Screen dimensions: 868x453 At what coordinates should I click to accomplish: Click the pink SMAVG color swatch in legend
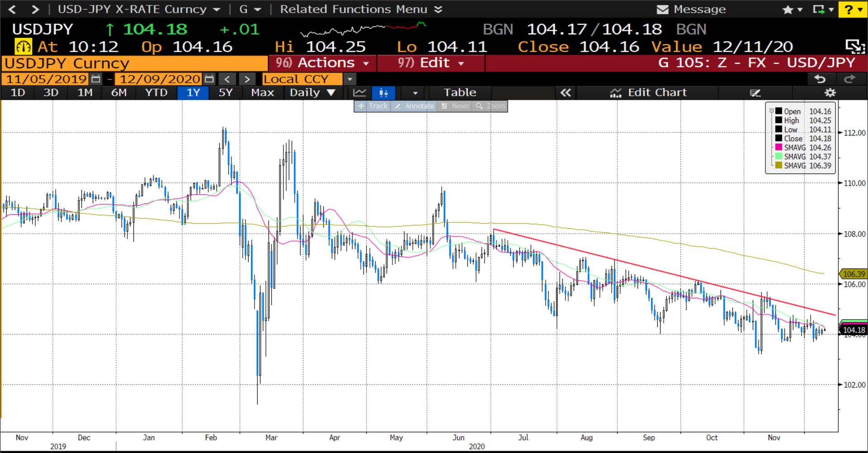(778, 147)
